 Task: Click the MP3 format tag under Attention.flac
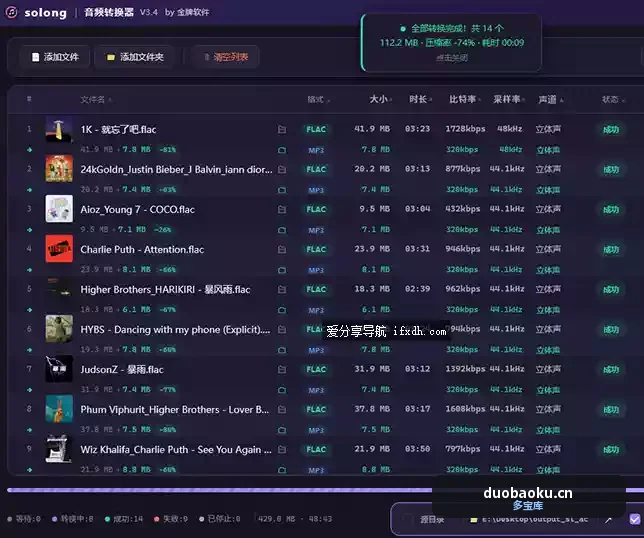coord(316,270)
